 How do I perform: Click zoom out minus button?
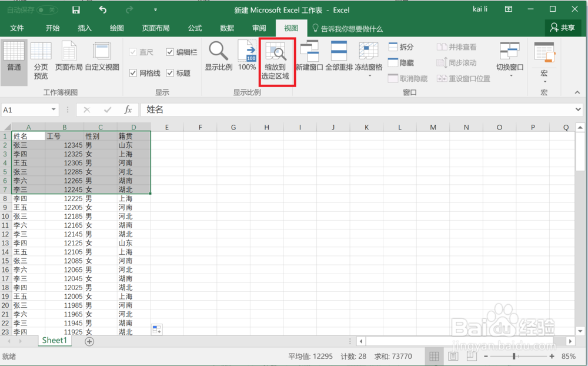(x=486, y=356)
